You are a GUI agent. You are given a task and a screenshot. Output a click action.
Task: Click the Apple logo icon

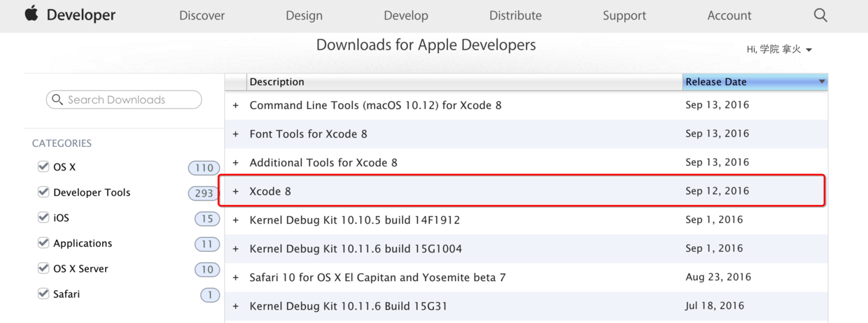click(31, 14)
